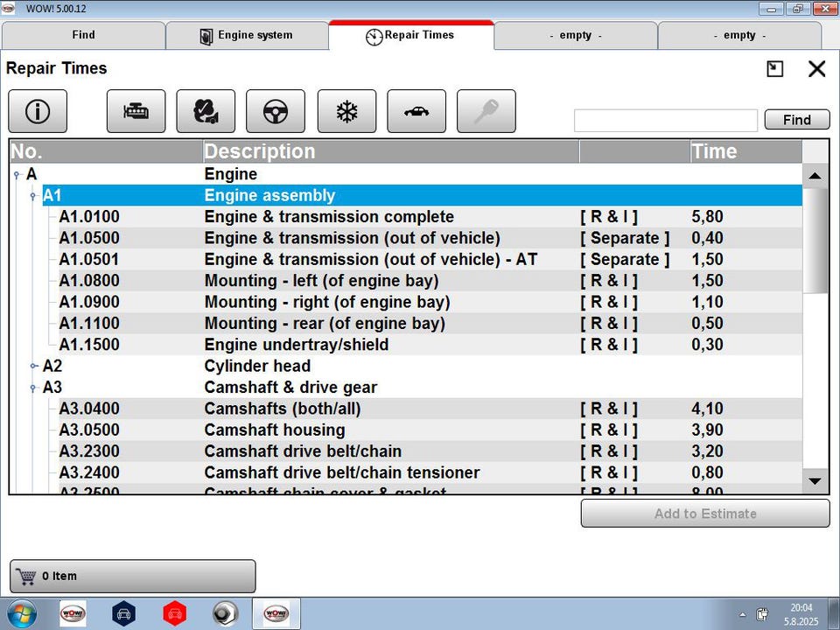Select the engine category icon

(x=136, y=111)
